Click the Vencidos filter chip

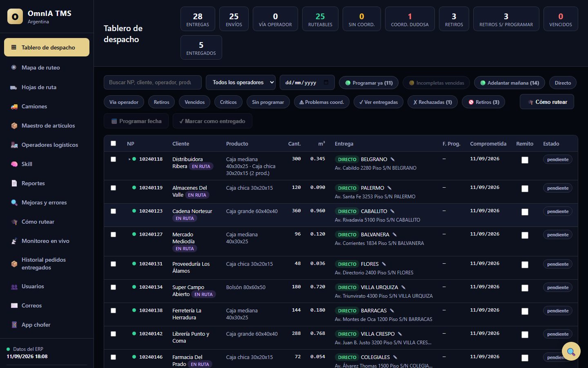195,102
